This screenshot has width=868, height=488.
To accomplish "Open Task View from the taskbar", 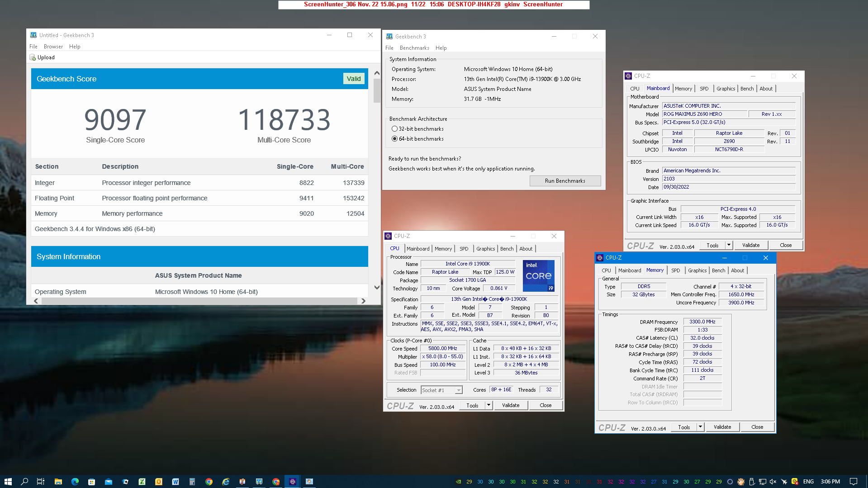I will pyautogui.click(x=40, y=482).
